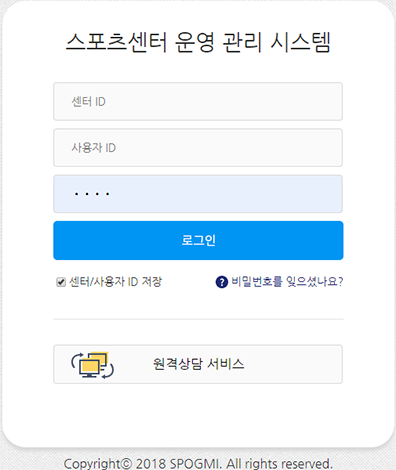Click the circular arrows around monitors icon
This screenshot has height=470, width=396.
click(x=93, y=365)
